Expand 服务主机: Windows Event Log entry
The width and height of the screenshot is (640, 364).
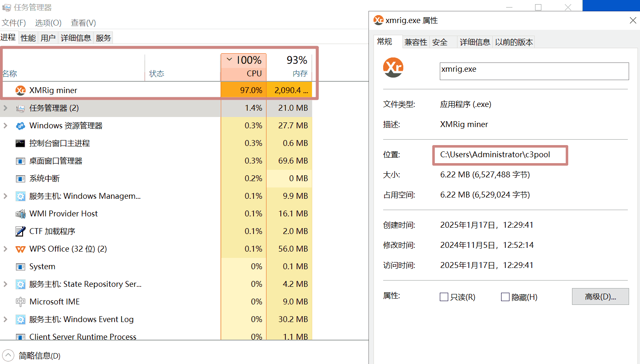(x=5, y=320)
